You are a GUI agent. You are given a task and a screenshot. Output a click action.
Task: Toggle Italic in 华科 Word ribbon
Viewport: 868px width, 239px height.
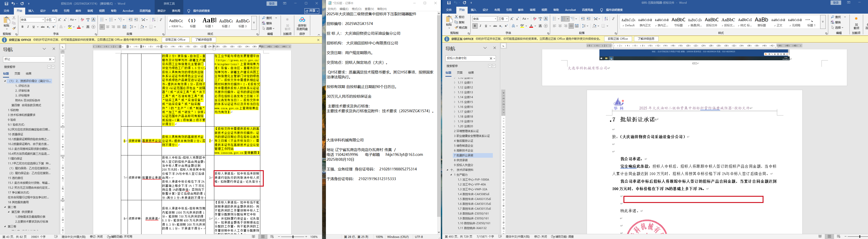480,26
